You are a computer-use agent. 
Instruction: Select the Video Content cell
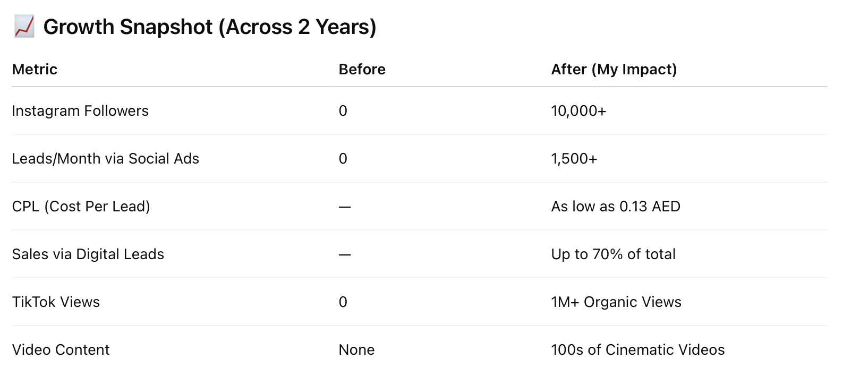point(61,350)
